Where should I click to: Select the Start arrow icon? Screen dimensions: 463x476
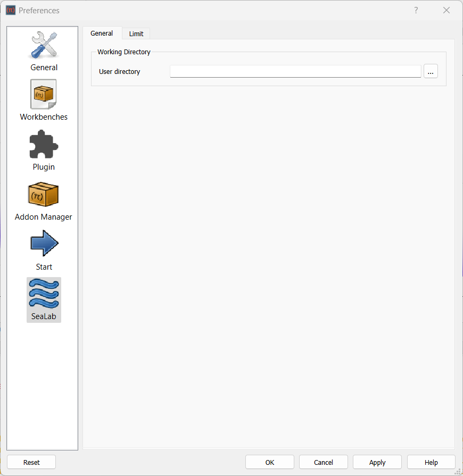pos(44,243)
